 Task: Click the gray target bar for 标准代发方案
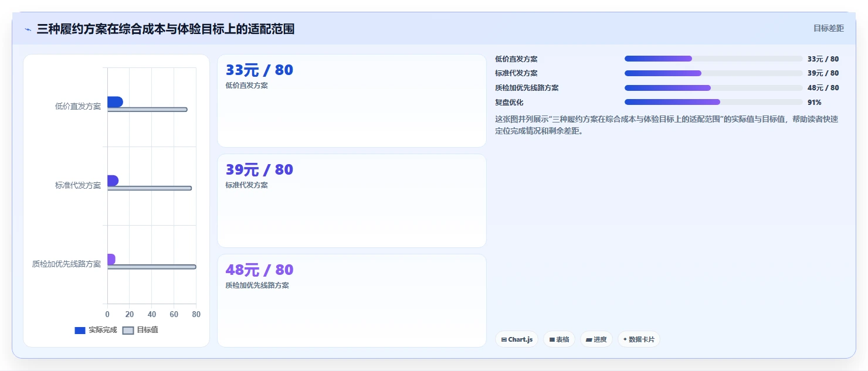pyautogui.click(x=150, y=188)
